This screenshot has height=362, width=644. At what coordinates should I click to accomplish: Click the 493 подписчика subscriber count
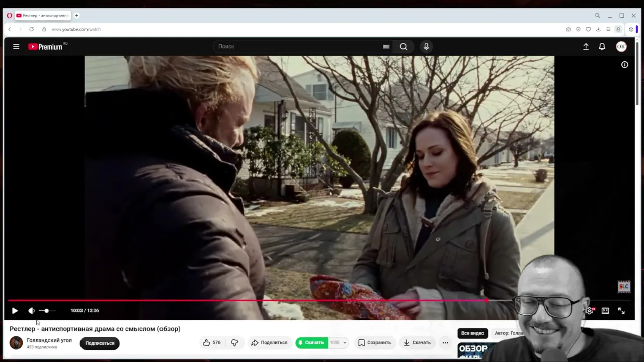click(x=41, y=347)
